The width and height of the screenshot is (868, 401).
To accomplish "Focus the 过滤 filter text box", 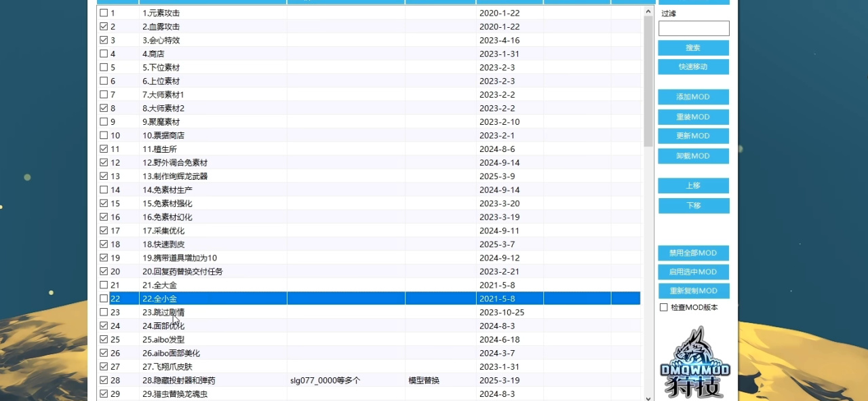I will [694, 28].
